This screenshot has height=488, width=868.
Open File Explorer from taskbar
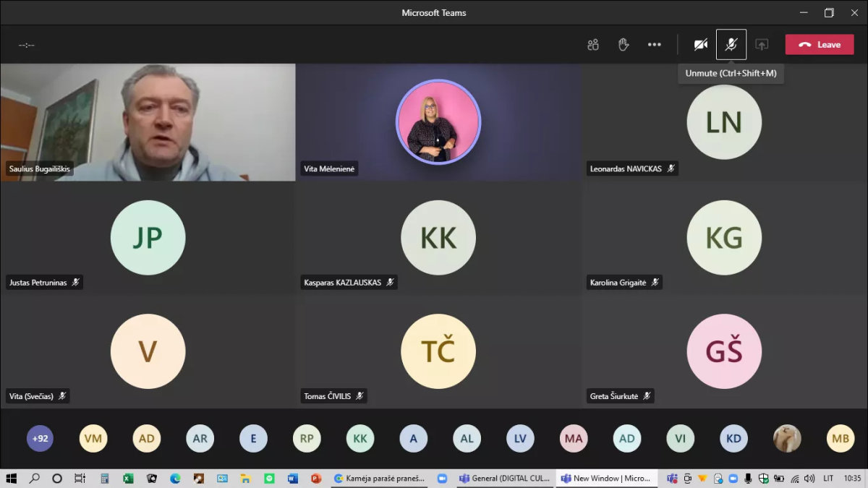(245, 479)
